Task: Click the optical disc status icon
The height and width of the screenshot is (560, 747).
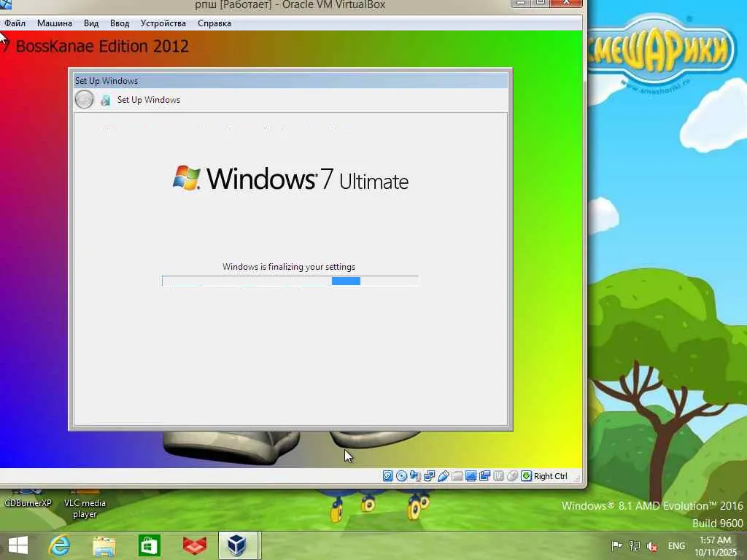Action: [402, 475]
